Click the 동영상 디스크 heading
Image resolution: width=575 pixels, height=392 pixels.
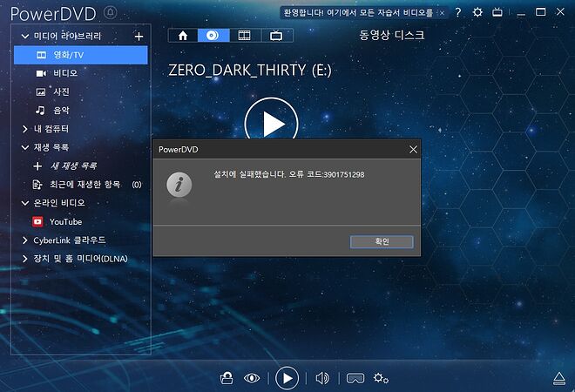[x=392, y=35]
